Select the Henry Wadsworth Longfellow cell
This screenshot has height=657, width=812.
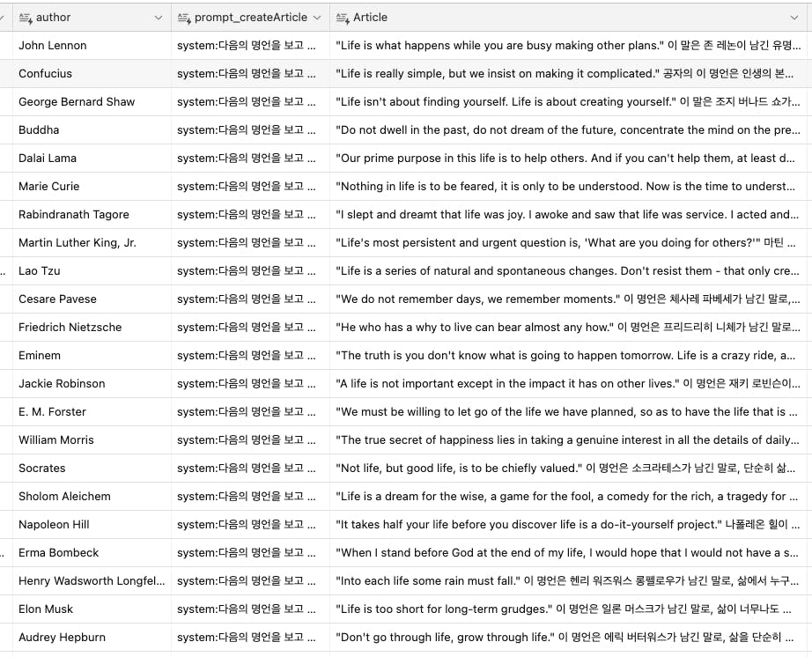tap(92, 581)
